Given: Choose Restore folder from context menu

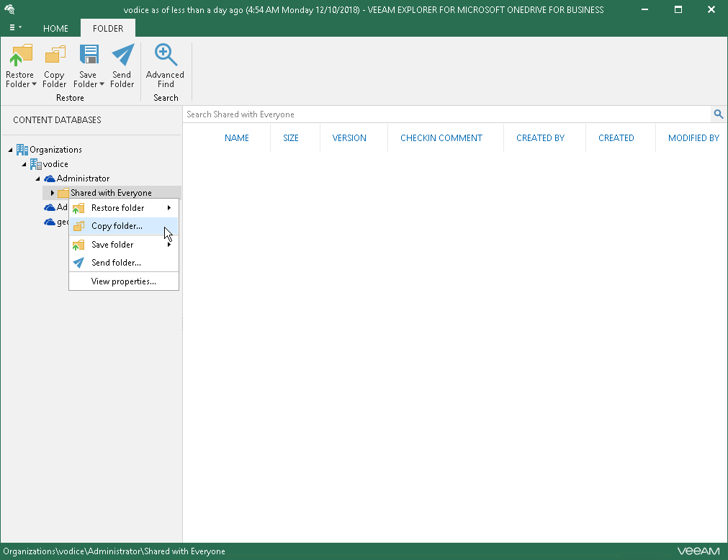Looking at the screenshot, I should [x=124, y=208].
